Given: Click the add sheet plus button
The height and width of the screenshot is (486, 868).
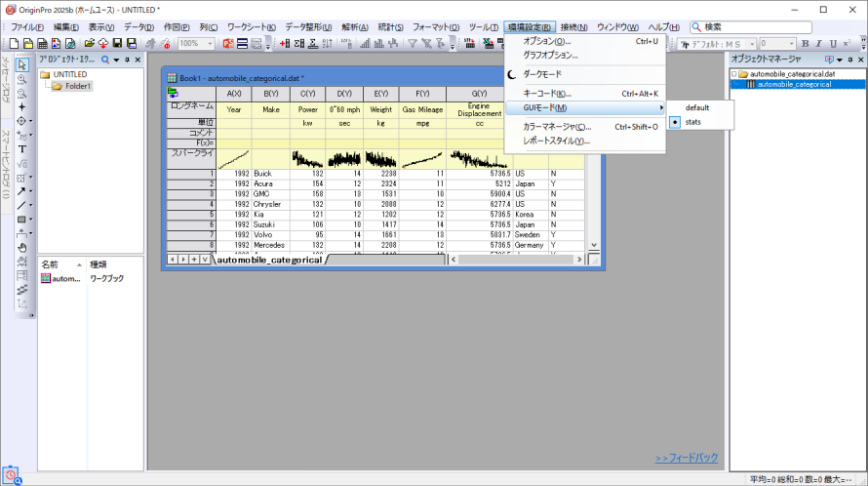Looking at the screenshot, I should click(194, 260).
